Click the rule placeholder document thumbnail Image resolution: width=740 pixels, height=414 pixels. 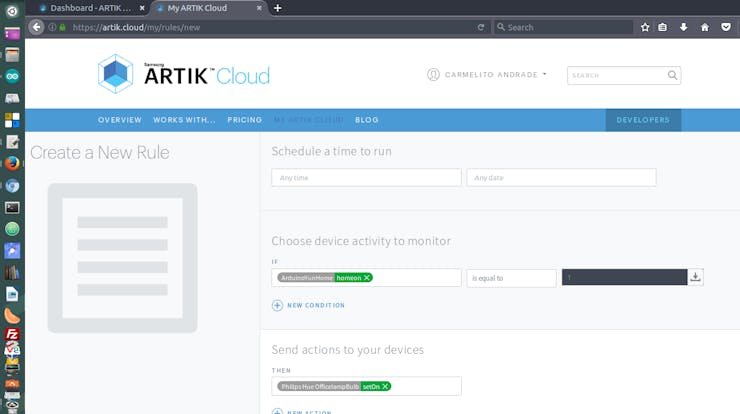tap(122, 258)
